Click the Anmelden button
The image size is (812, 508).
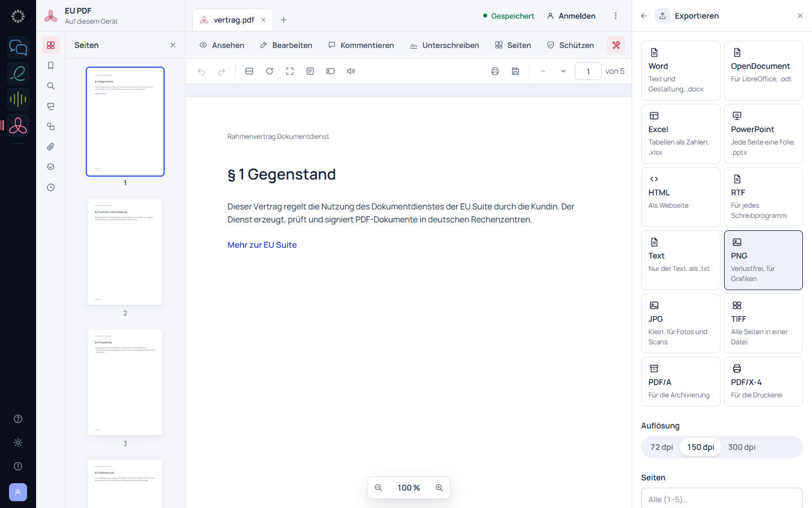click(571, 16)
